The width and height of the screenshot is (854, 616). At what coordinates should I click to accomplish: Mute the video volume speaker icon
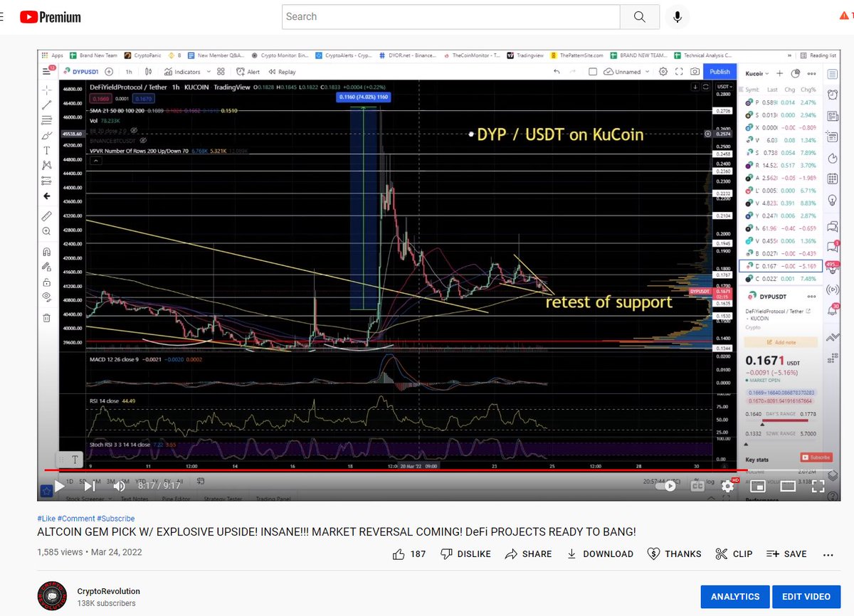point(120,486)
